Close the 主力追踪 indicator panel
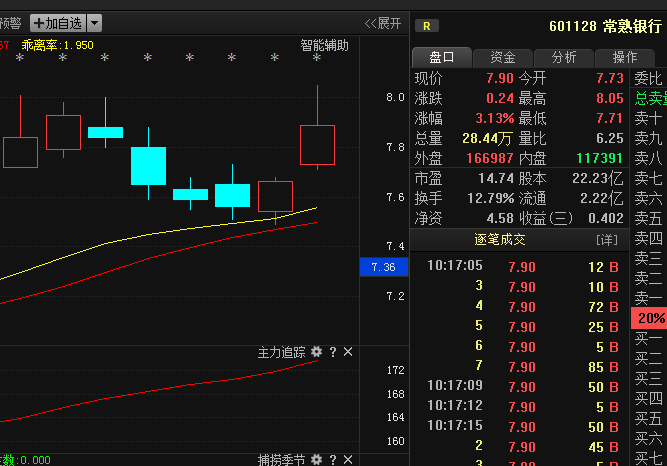 coord(348,352)
